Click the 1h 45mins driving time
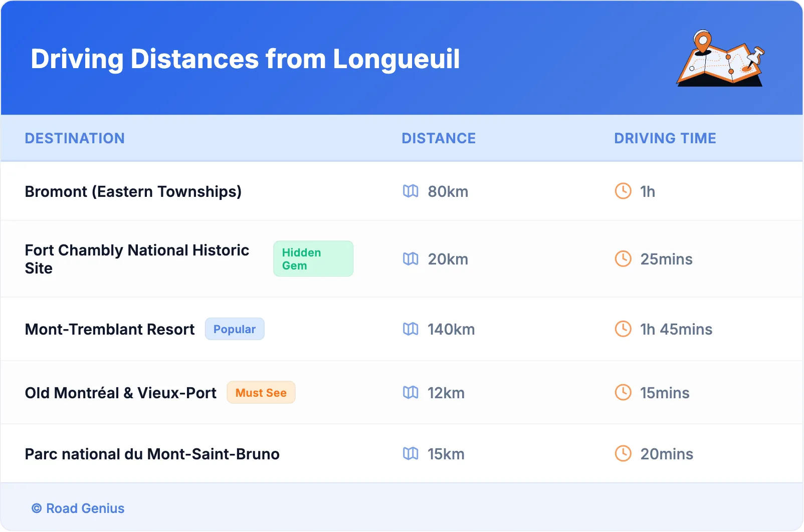This screenshot has height=532, width=804. click(676, 329)
